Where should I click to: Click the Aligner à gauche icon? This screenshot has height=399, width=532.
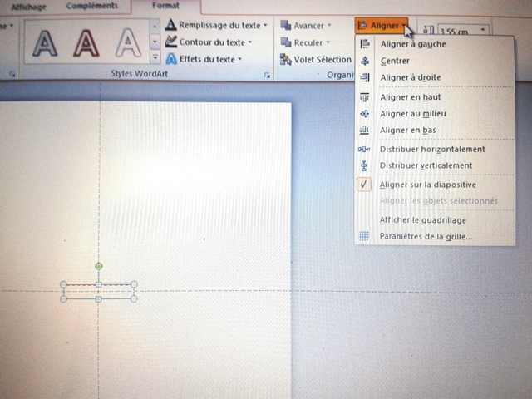coord(364,44)
